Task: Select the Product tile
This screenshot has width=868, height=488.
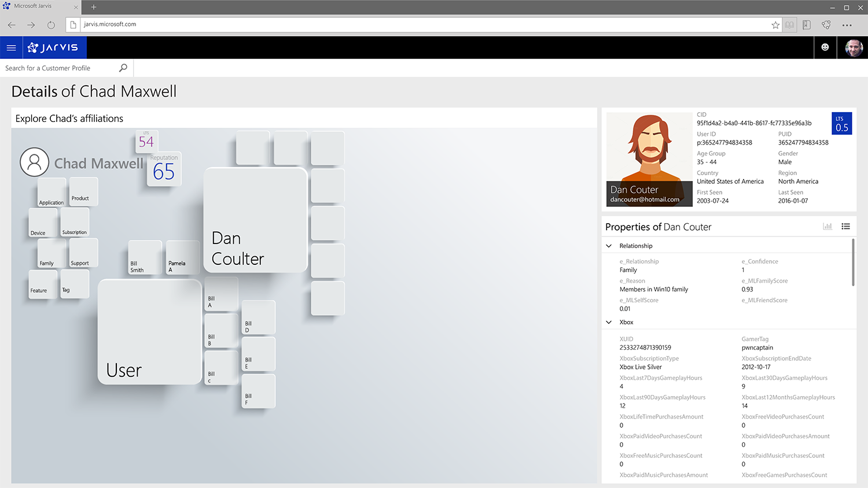Action: 83,191
